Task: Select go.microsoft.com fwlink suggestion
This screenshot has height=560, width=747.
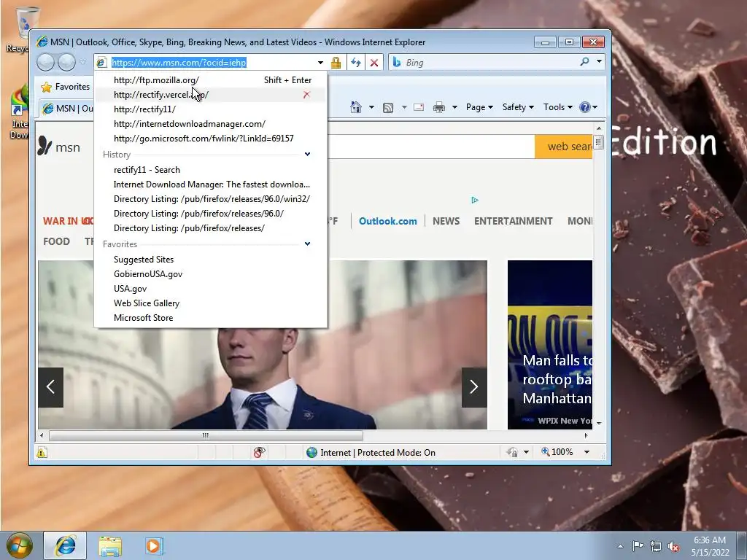Action: pos(211,139)
